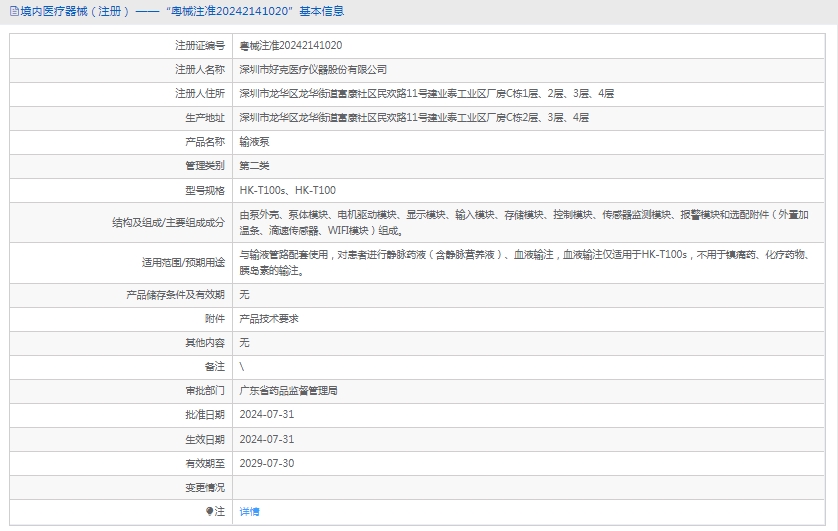Click the attachment value 产品技术要求
Viewport: 838px width, 531px height.
tap(269, 319)
